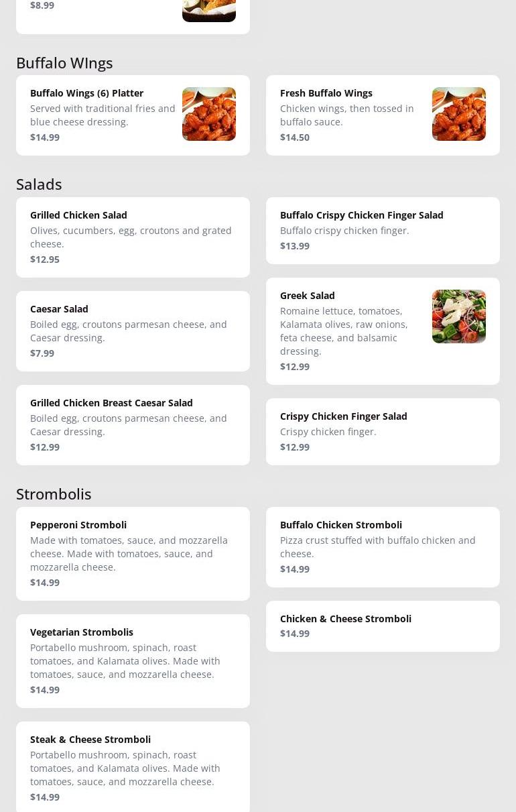The image size is (516, 812).
Task: Select the Crispy Chicken Finger Salad card
Action: pyautogui.click(x=383, y=432)
